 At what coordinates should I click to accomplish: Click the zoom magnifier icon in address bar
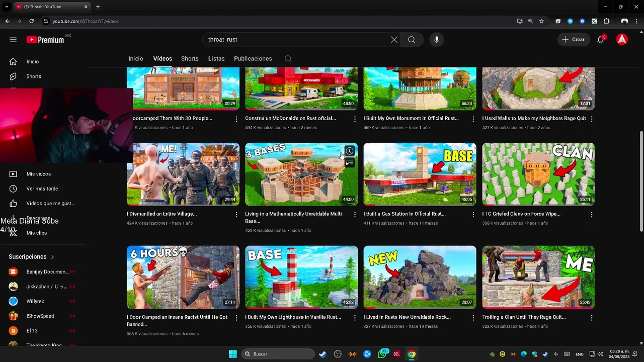pos(530,21)
